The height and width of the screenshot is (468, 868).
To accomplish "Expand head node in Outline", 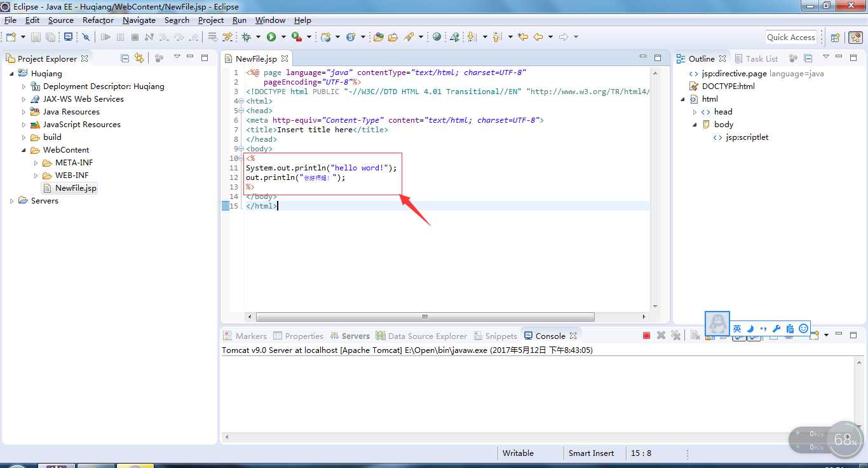I will (695, 112).
